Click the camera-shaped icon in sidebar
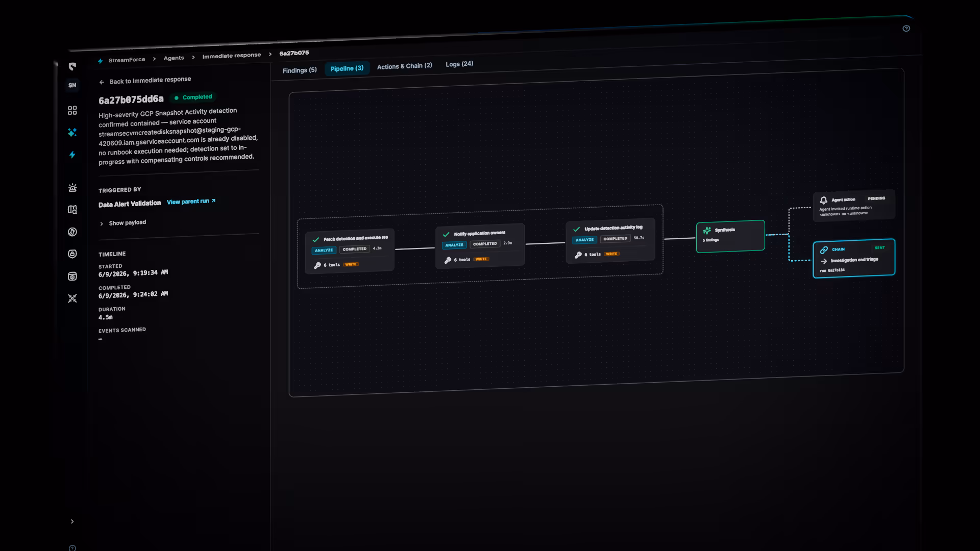Image resolution: width=980 pixels, height=551 pixels. [72, 277]
